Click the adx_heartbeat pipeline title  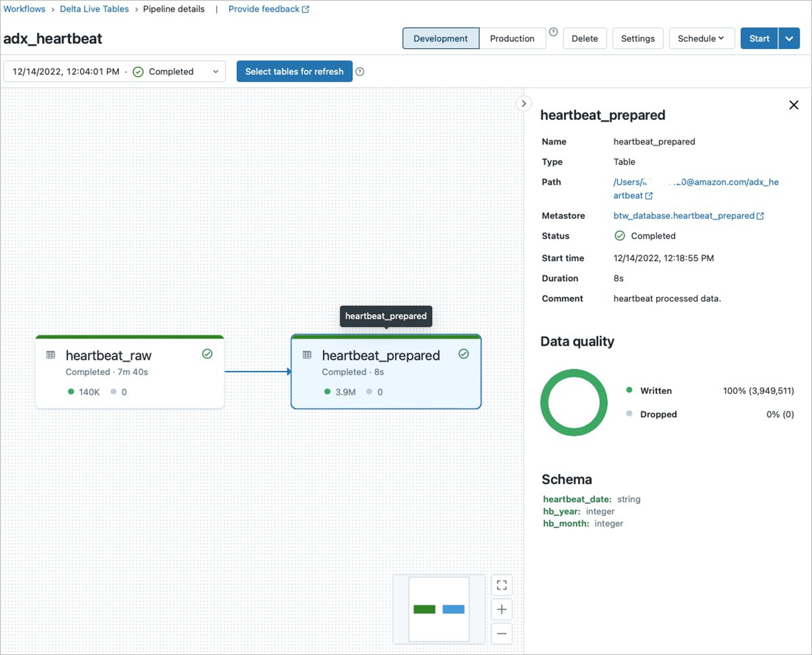(x=53, y=39)
